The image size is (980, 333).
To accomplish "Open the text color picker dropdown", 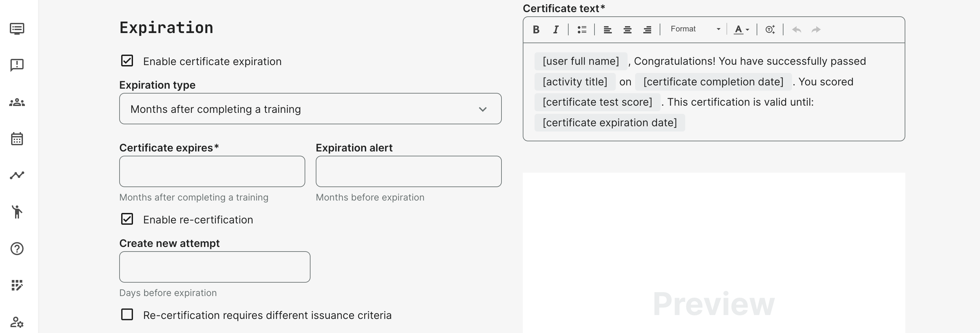I will point(742,30).
